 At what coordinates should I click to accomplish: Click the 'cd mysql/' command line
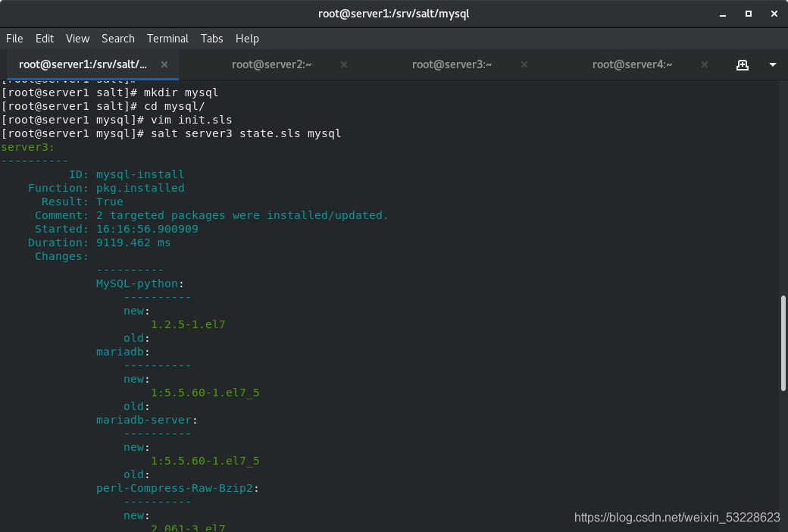(x=103, y=106)
